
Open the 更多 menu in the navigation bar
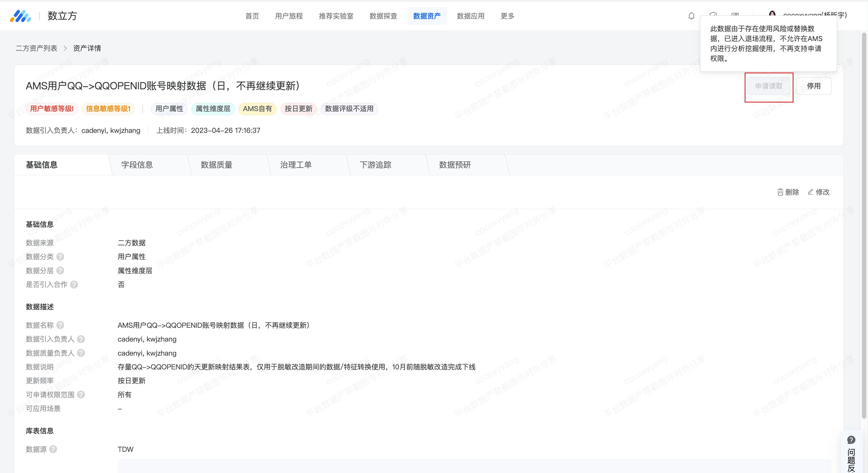507,16
